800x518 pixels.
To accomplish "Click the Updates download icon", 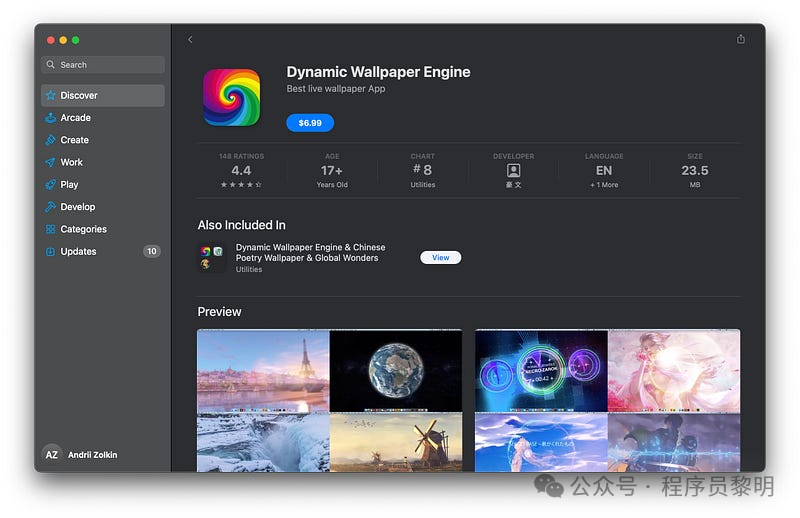I will tap(51, 252).
